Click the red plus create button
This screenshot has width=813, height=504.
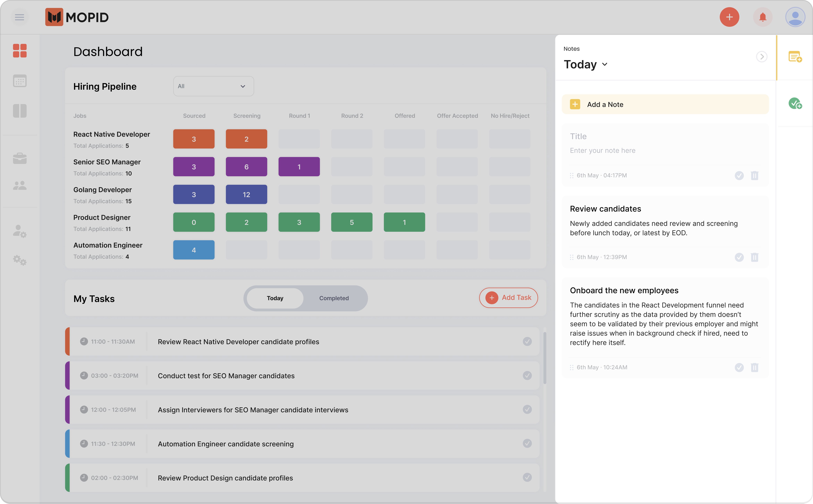(729, 17)
